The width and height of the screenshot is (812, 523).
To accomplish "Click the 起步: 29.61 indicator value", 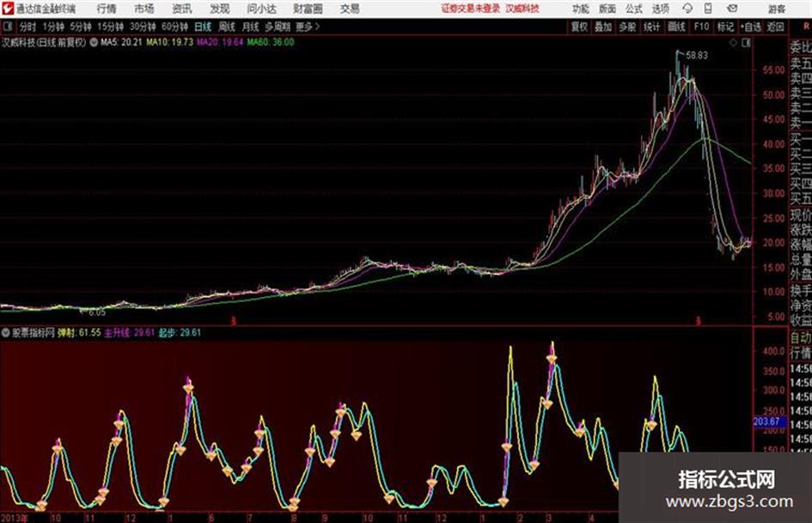I will coord(180,332).
